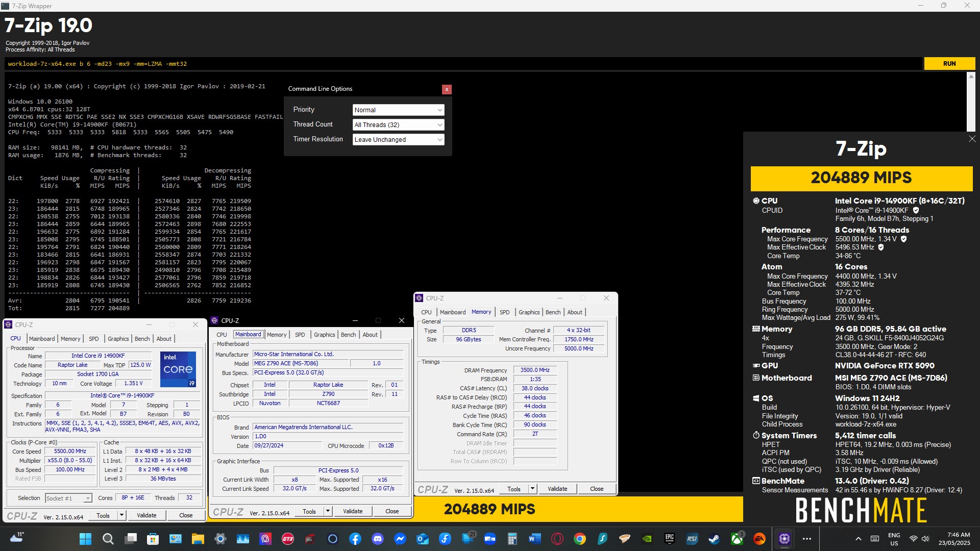Screen dimensions: 980x551
Task: Click the verified shield next to CPUID i9-14900KF
Action: point(916,210)
